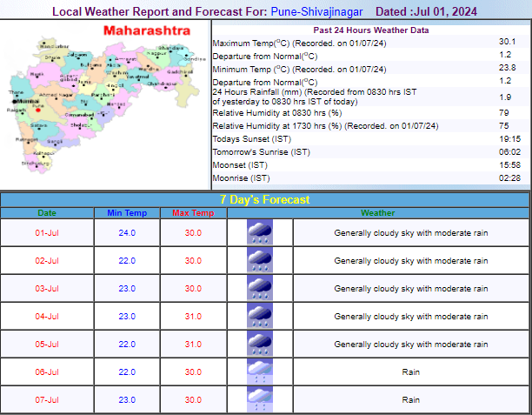This screenshot has height=415, width=532.
Task: Click the max temp value for 01-Jul
Action: click(x=193, y=232)
